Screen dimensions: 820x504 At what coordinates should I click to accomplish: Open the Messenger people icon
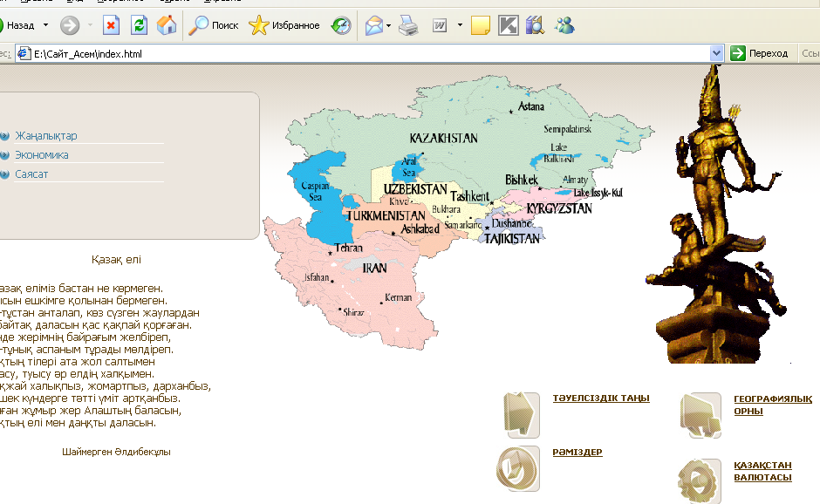point(564,25)
